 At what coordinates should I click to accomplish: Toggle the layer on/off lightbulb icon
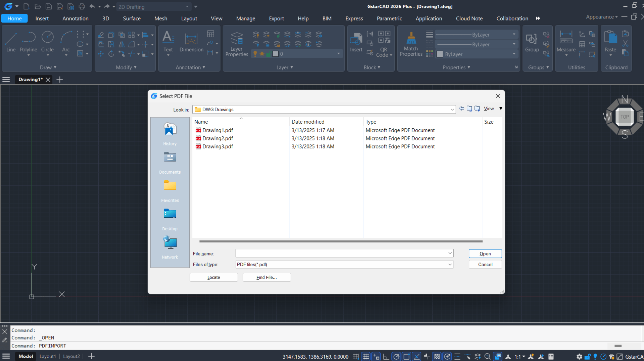point(255,54)
